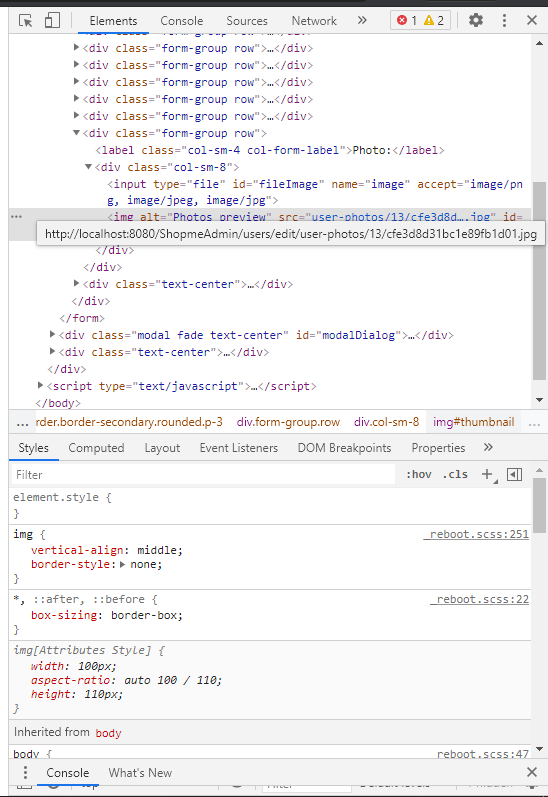548x797 pixels.
Task: Collapse the open form-group row div
Action: pyautogui.click(x=76, y=133)
